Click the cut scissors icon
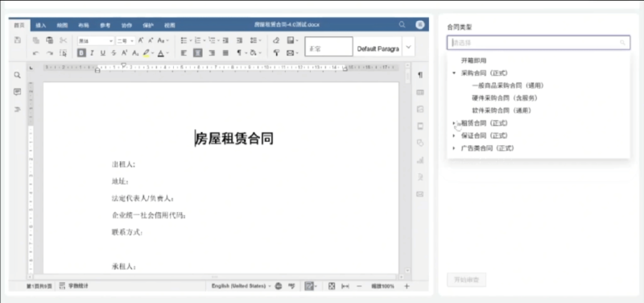The width and height of the screenshot is (644, 303). point(63,40)
